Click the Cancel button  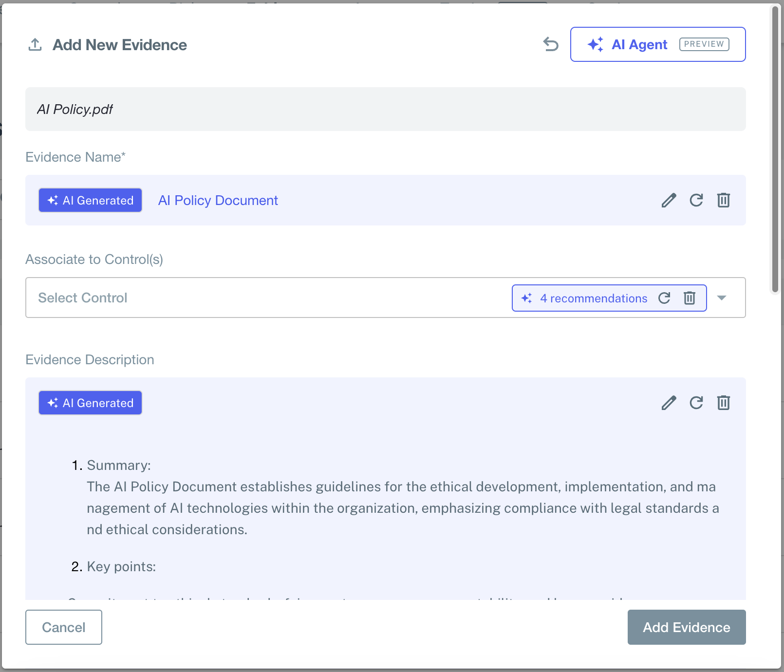(64, 627)
